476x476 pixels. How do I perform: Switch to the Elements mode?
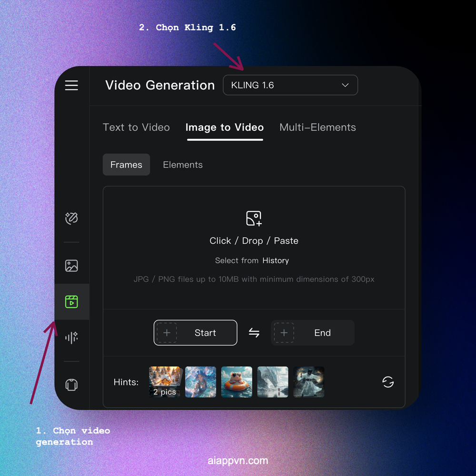[183, 164]
